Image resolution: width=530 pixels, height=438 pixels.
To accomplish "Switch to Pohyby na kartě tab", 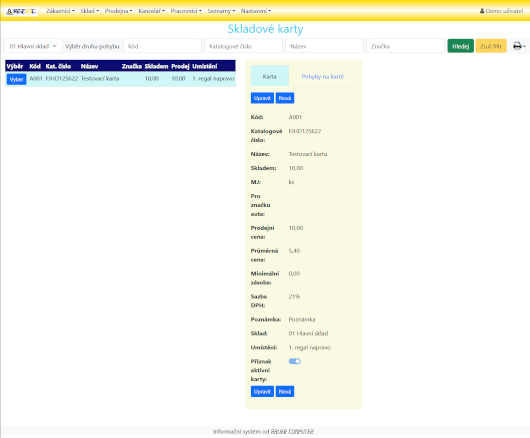I will tap(322, 77).
